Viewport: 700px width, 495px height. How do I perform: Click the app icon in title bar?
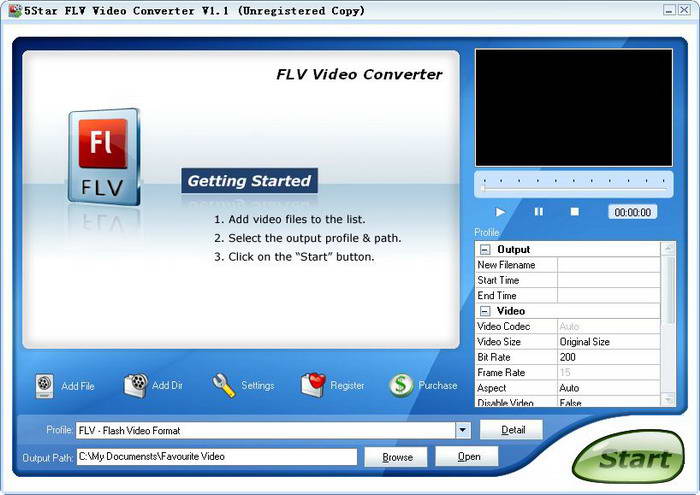click(15, 10)
